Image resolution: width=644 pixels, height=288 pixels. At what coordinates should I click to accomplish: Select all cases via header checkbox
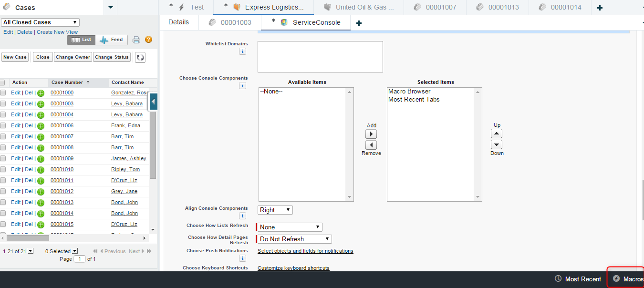point(3,82)
